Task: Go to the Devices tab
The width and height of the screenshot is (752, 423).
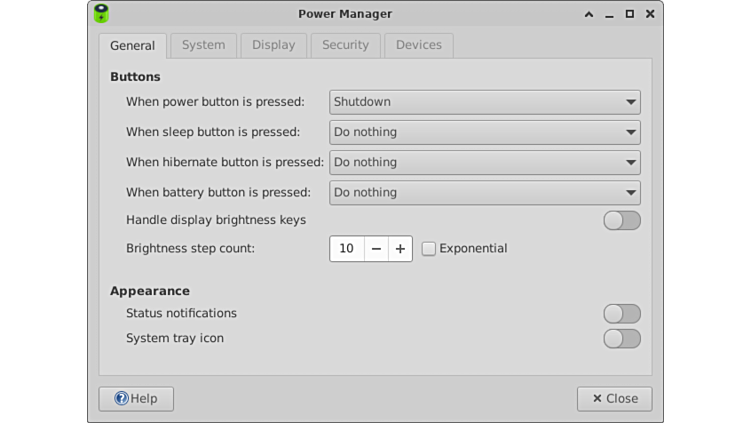Action: tap(418, 45)
